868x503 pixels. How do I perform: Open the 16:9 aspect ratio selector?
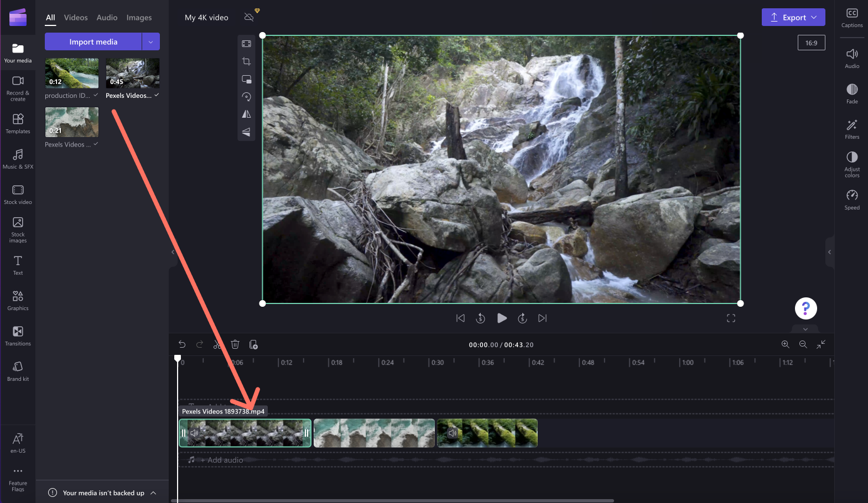pos(811,43)
